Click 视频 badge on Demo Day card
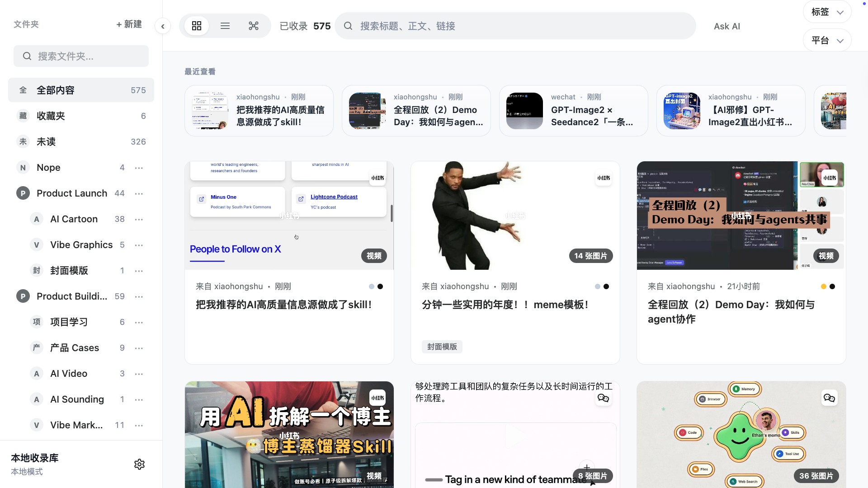This screenshot has width=868, height=488. [x=826, y=256]
